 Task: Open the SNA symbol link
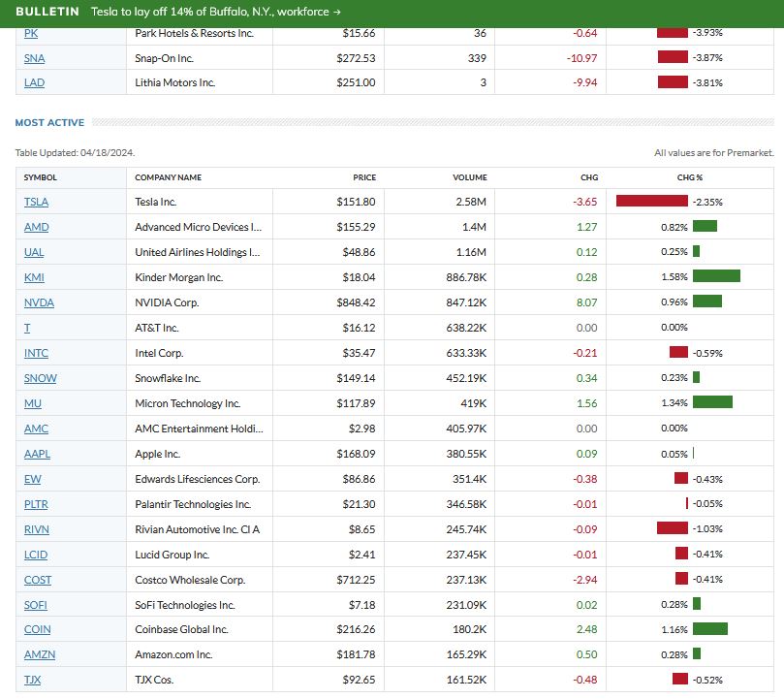[35, 58]
